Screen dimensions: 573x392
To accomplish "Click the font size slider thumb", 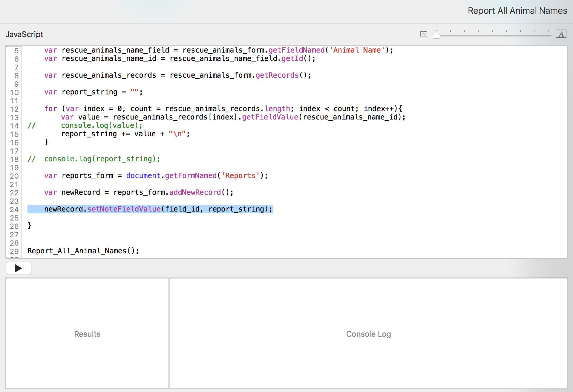I will coord(436,35).
